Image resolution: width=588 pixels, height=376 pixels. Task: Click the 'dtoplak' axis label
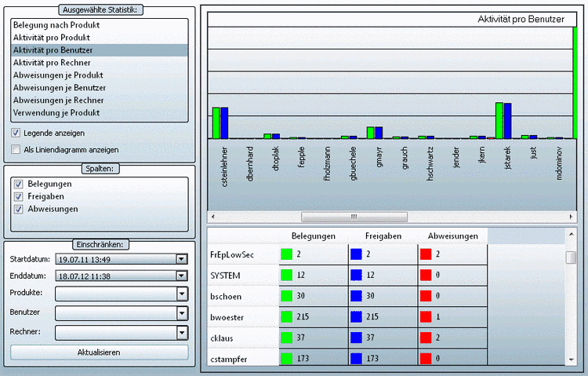276,159
